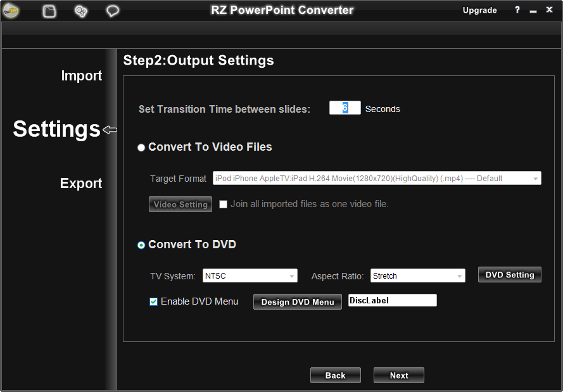This screenshot has height=392, width=563.
Task: Open the gears settings icon in toolbar
Action: point(81,11)
